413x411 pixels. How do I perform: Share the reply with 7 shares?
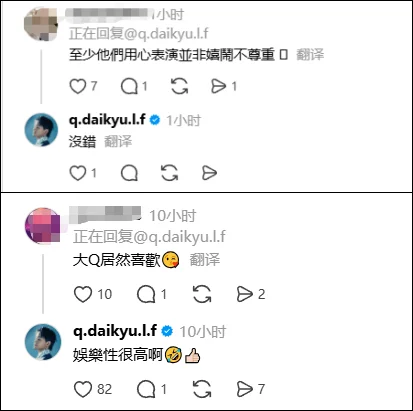(x=245, y=389)
